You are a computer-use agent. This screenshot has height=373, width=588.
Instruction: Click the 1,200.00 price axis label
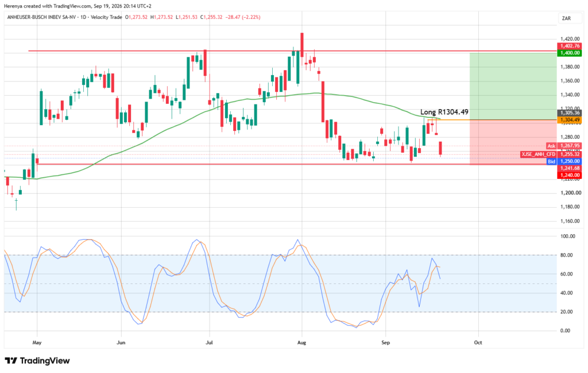(570, 193)
